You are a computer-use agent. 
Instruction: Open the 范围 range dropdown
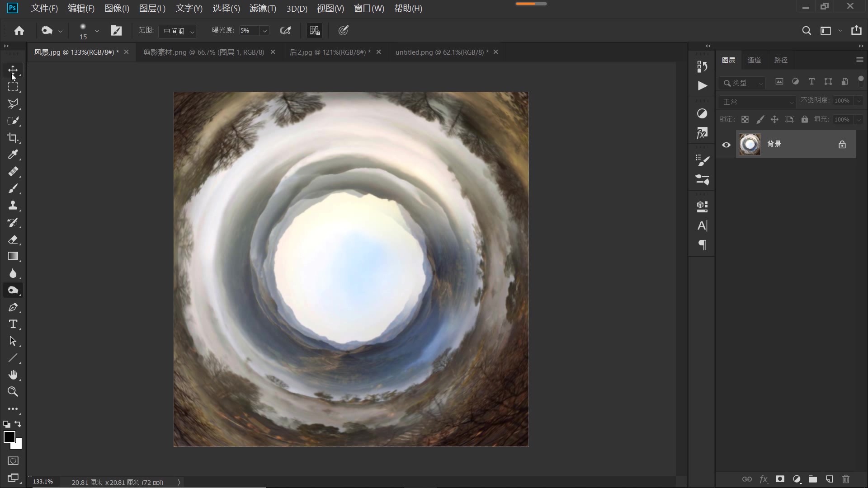(179, 31)
